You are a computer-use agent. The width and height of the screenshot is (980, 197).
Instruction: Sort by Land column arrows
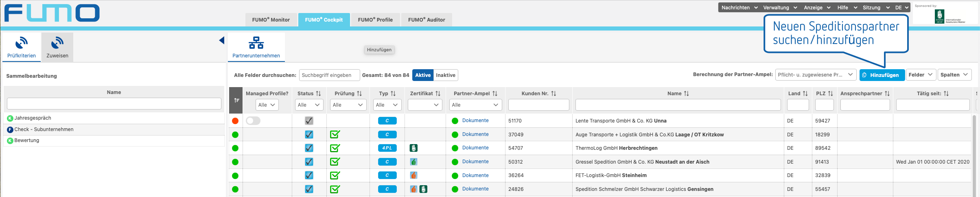point(805,94)
